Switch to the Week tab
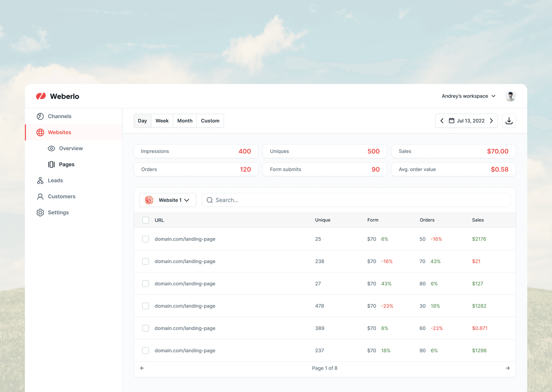Image resolution: width=552 pixels, height=392 pixels. click(x=162, y=121)
